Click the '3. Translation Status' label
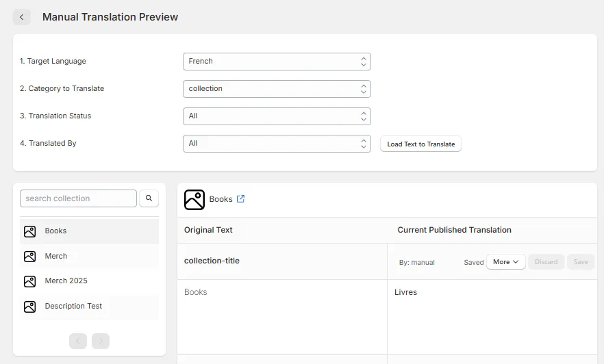604x364 pixels. coord(55,116)
